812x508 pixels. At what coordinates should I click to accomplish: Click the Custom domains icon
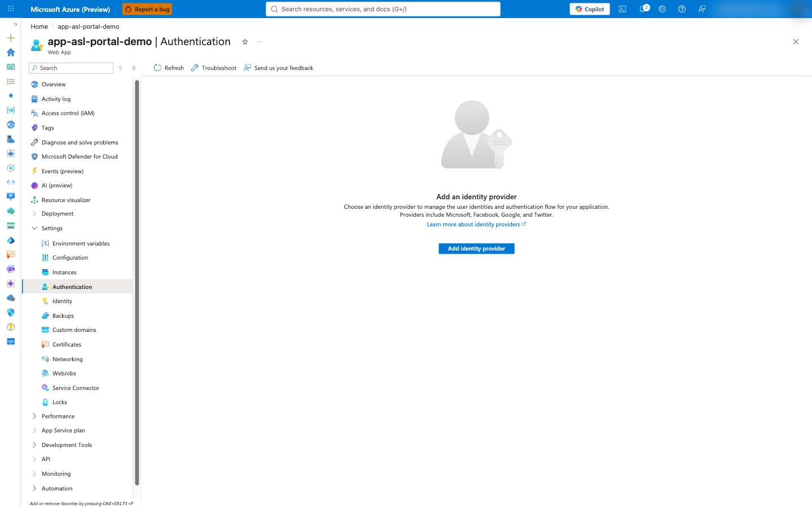tap(45, 330)
